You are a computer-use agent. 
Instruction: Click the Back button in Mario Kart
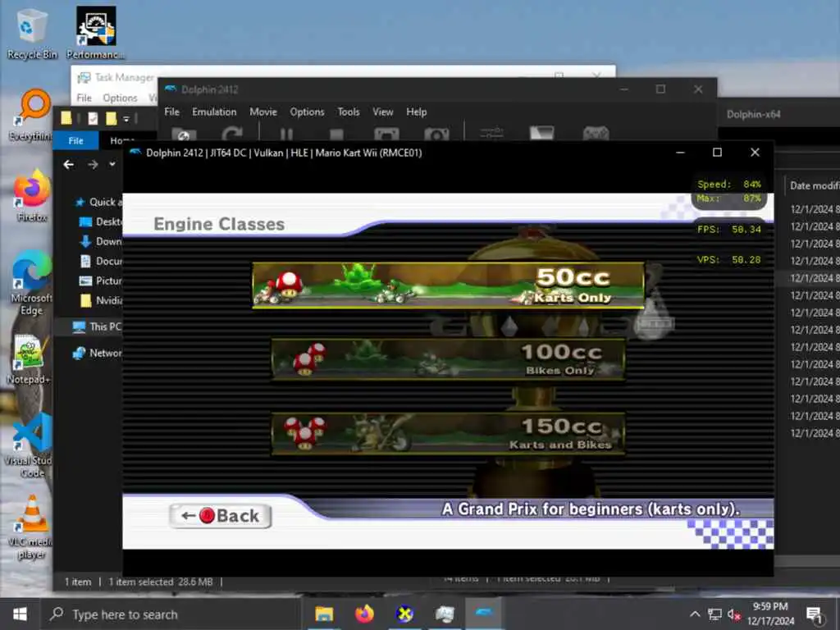220,516
